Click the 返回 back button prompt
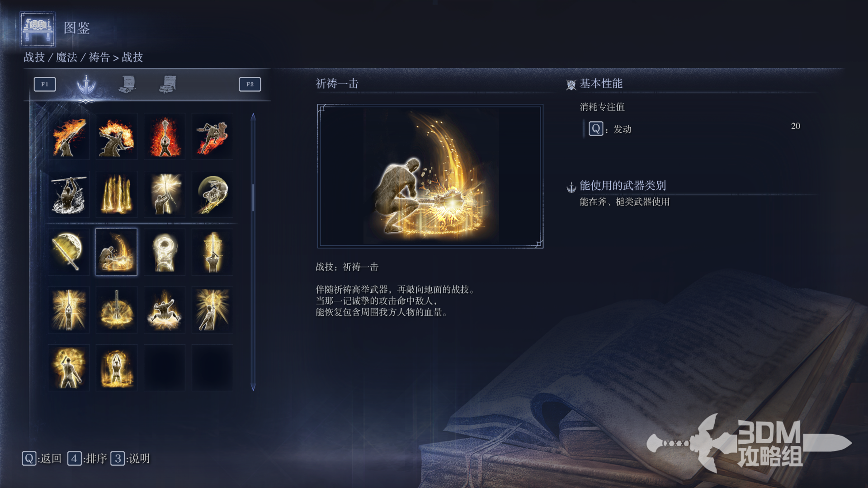Image resolution: width=868 pixels, height=488 pixels. point(42,459)
